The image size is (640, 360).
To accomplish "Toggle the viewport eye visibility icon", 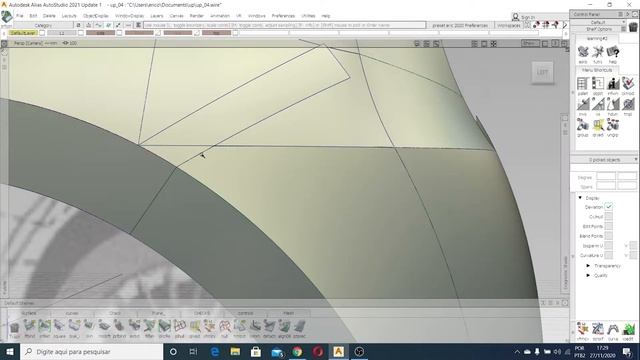I will click(x=65, y=43).
